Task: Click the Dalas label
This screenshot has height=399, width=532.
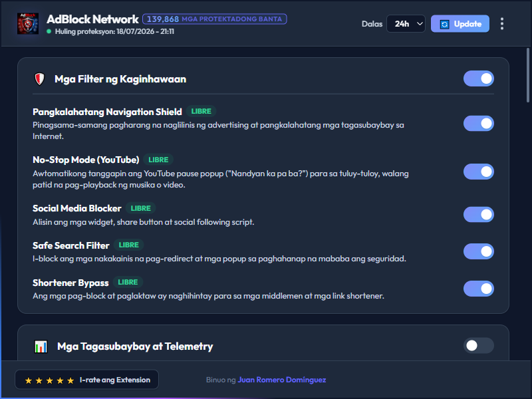Action: point(372,24)
